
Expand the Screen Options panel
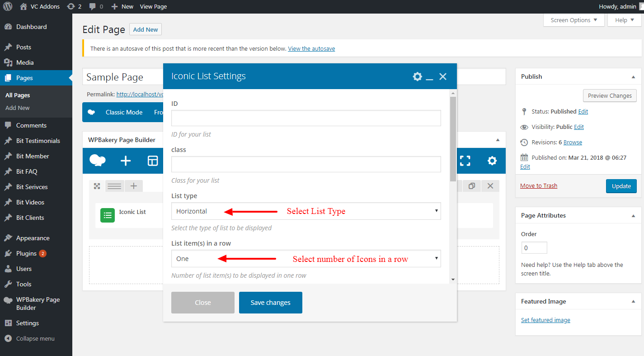[573, 20]
